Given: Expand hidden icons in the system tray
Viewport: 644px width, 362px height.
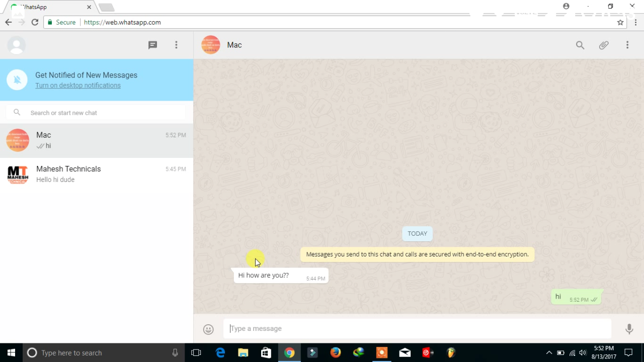Looking at the screenshot, I should point(549,352).
